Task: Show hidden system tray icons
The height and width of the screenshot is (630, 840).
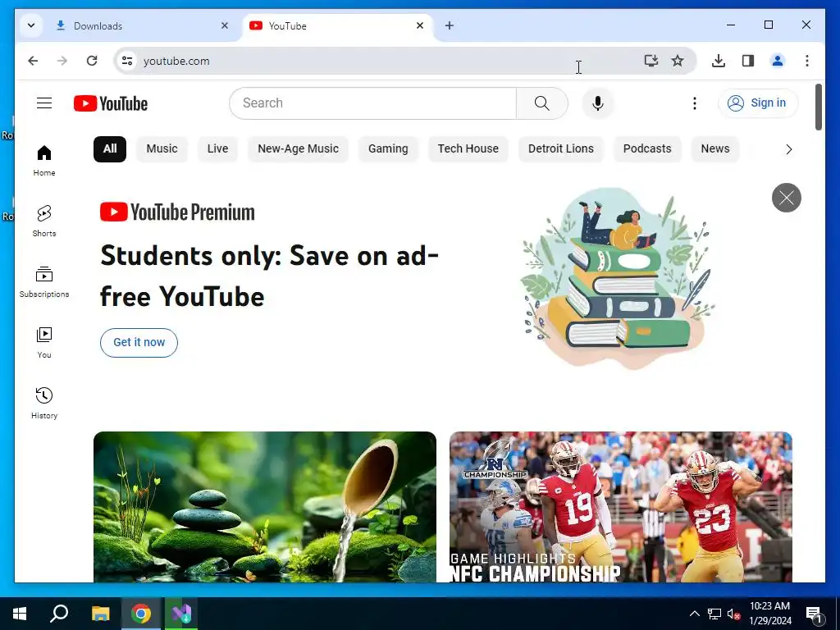Action: coord(694,614)
